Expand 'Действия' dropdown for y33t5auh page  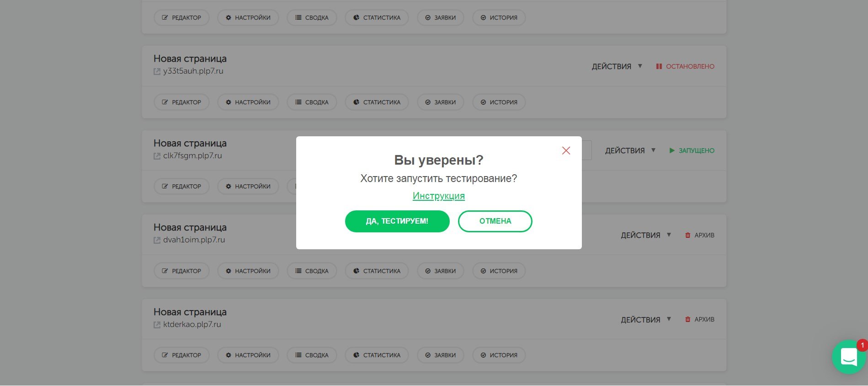(x=617, y=66)
